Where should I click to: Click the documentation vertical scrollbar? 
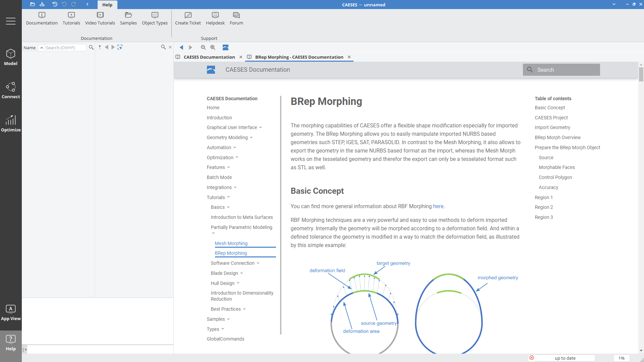[x=641, y=74]
